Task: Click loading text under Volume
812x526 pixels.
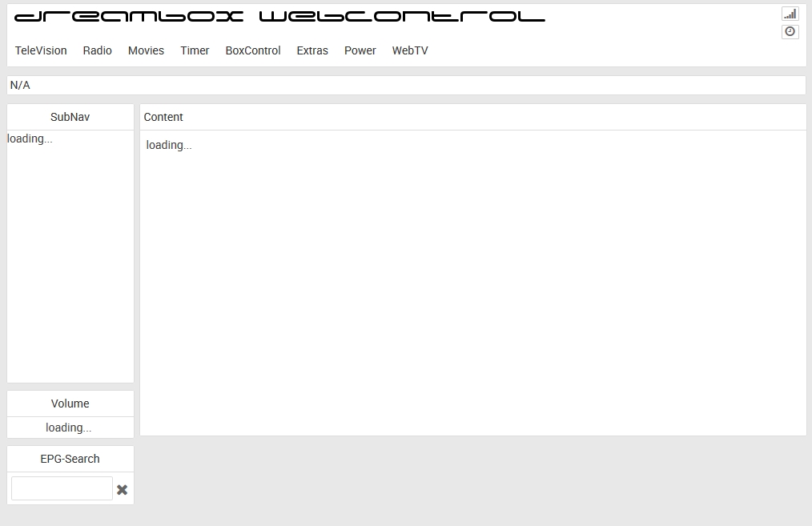Action: pyautogui.click(x=69, y=428)
